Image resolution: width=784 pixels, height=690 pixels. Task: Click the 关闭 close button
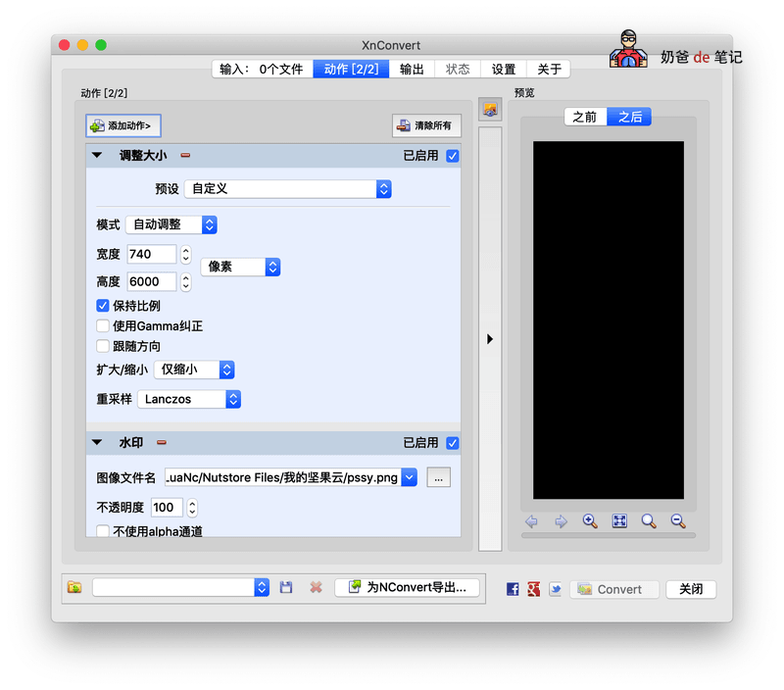tap(691, 589)
